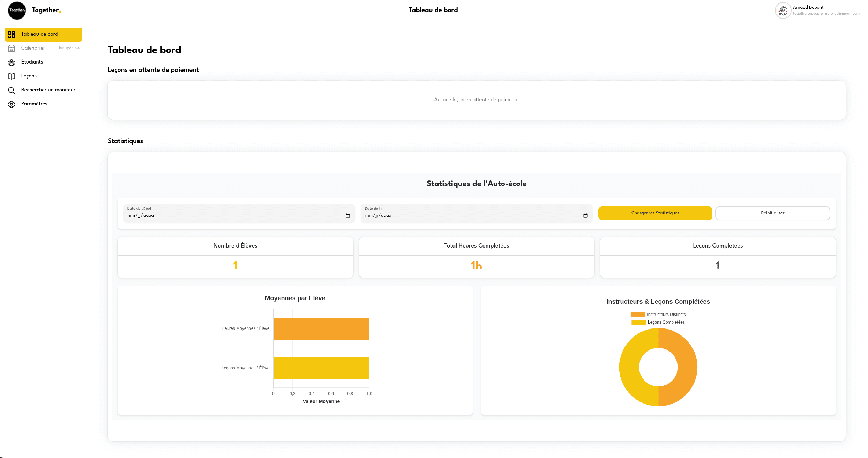
Task: Click Arnaud Dupont's profile avatar
Action: tap(783, 10)
